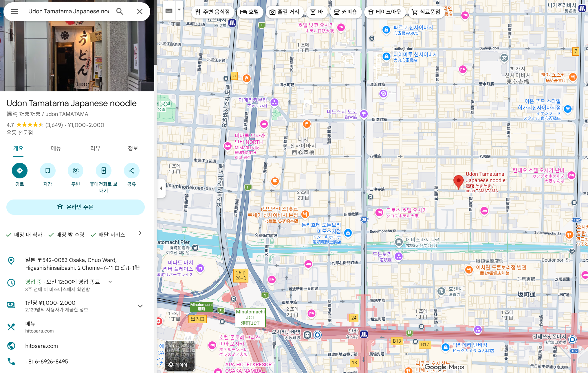Click the 이치란 도톤보리점 restaurant marker
The width and height of the screenshot is (588, 373).
469,270
